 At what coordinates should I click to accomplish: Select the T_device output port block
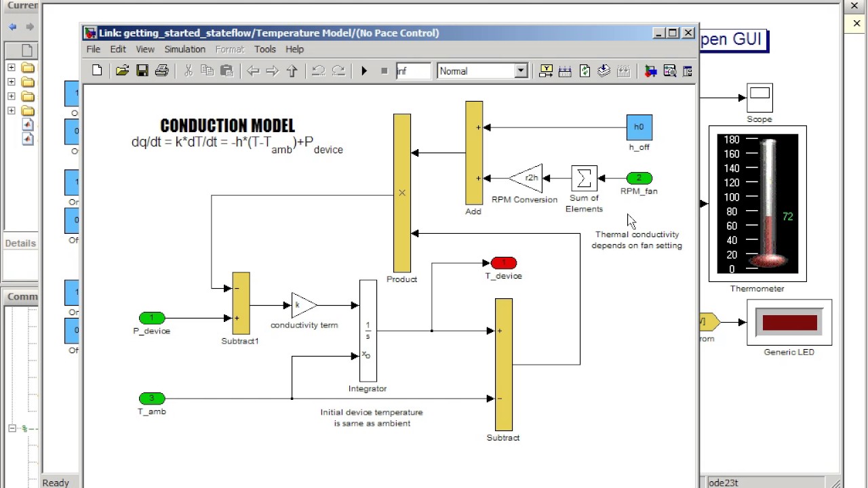(x=503, y=263)
